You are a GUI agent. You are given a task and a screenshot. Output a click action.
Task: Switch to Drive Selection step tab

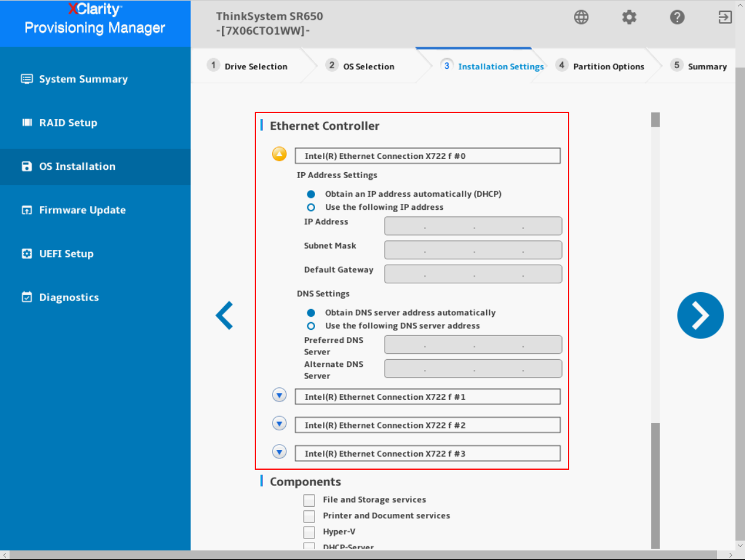[x=248, y=66]
